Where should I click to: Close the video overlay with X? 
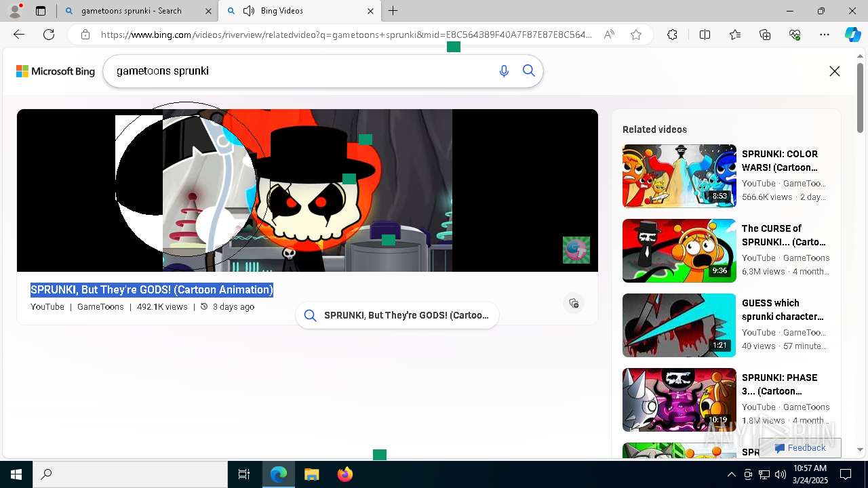(x=835, y=71)
